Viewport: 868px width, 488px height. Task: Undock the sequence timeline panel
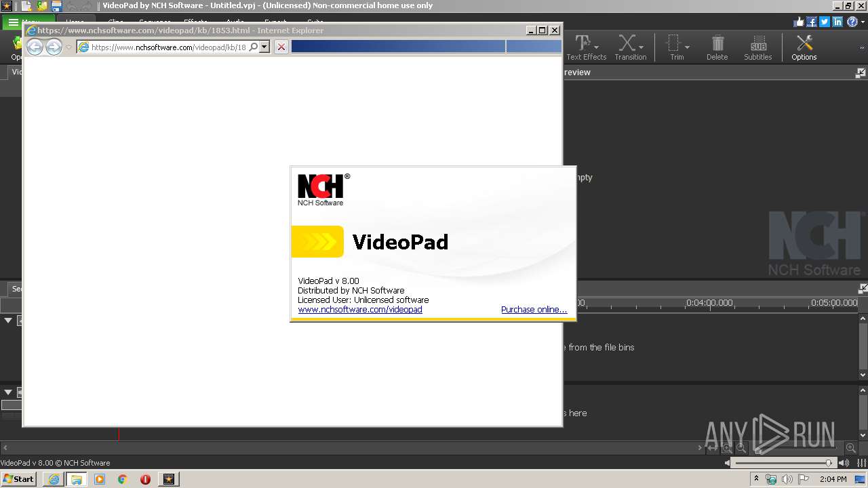[863, 288]
